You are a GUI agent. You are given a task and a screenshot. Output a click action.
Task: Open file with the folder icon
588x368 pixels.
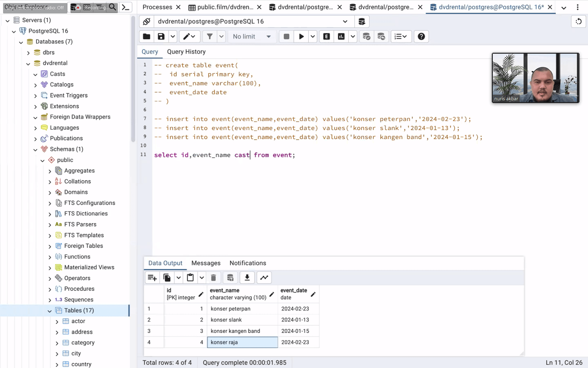tap(146, 36)
